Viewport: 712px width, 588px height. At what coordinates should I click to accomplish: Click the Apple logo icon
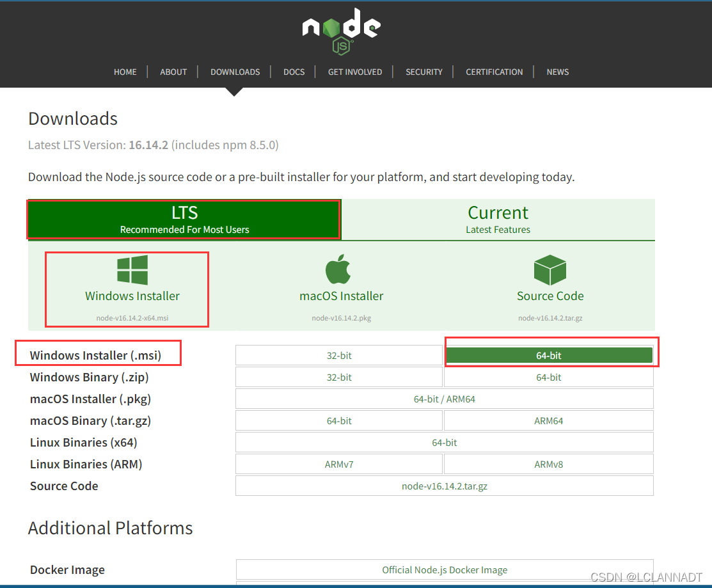pos(338,269)
